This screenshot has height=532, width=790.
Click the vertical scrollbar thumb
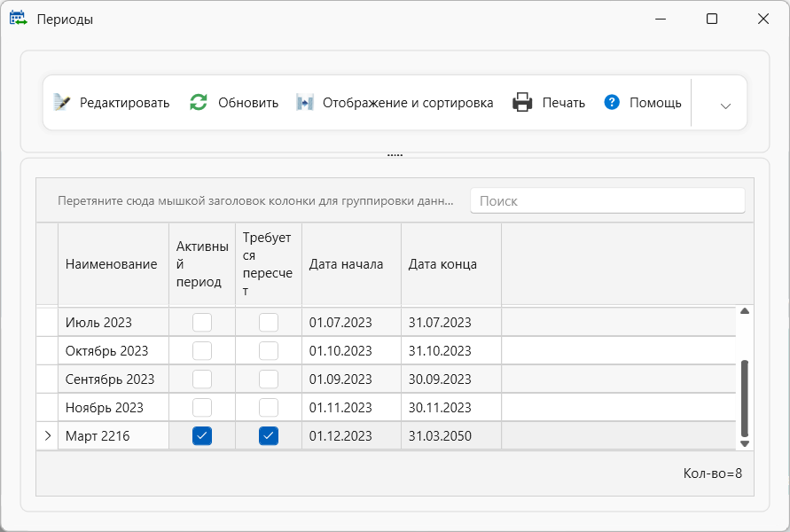[x=745, y=398]
